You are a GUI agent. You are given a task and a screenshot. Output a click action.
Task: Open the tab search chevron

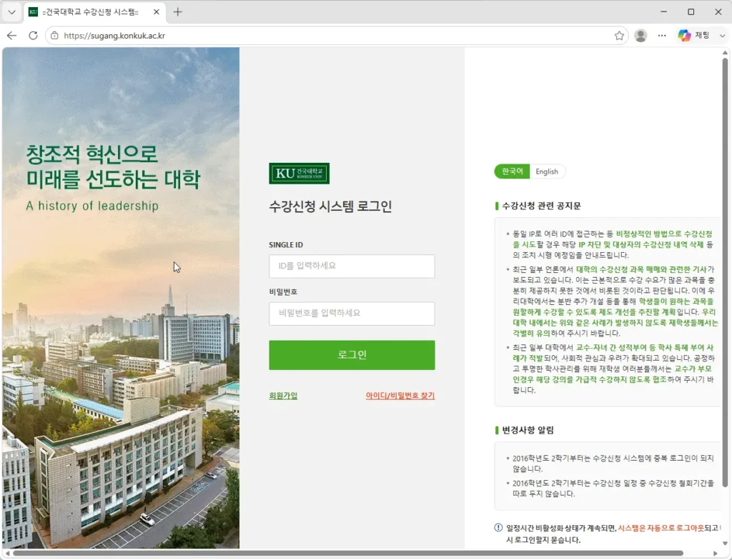tap(11, 12)
